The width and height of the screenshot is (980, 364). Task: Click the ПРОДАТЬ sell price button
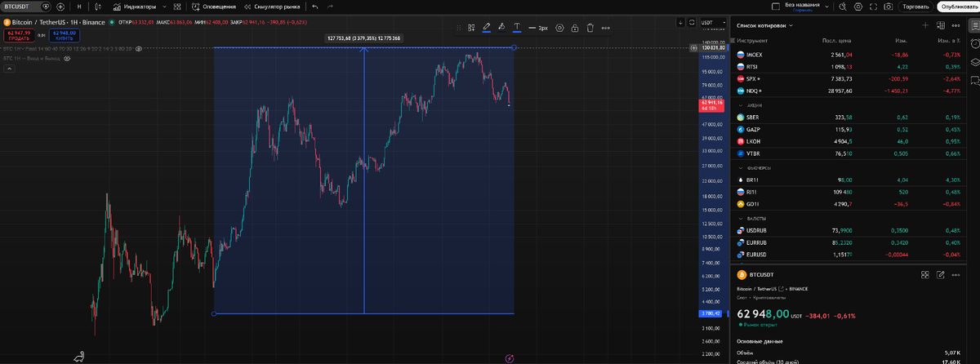(18, 35)
